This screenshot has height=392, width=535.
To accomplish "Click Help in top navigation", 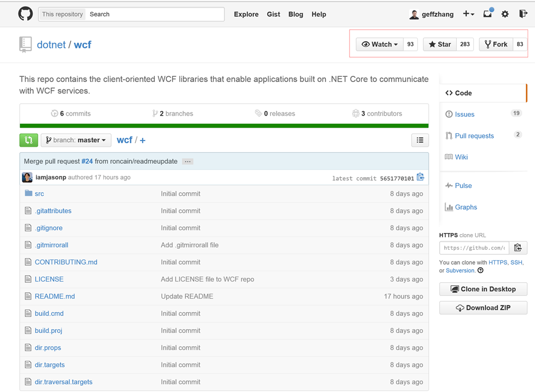I will 318,14.
